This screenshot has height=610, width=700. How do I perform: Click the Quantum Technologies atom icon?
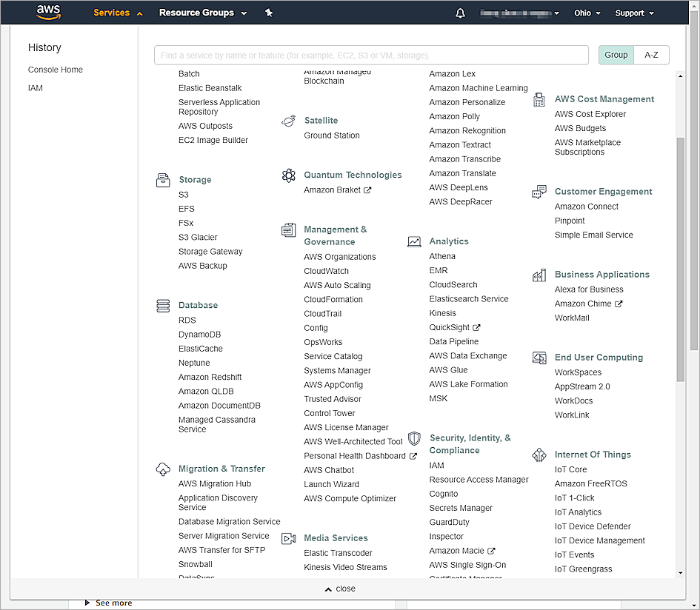(289, 175)
